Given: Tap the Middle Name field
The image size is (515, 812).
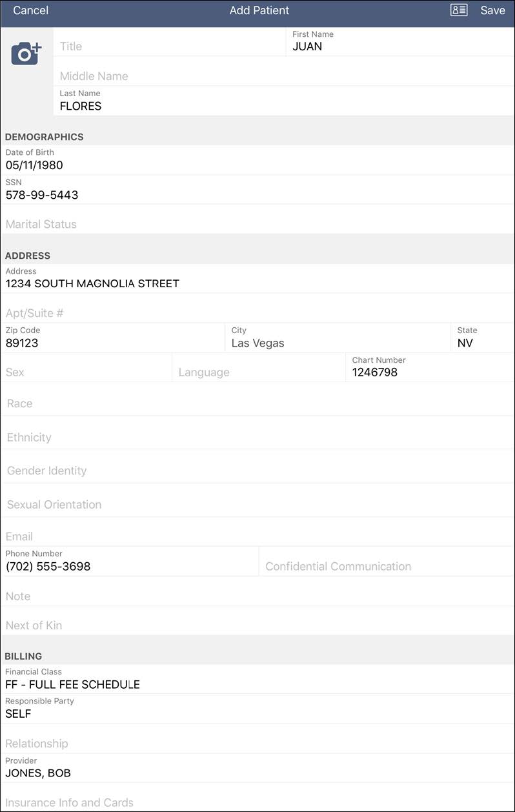Looking at the screenshot, I should coord(284,76).
